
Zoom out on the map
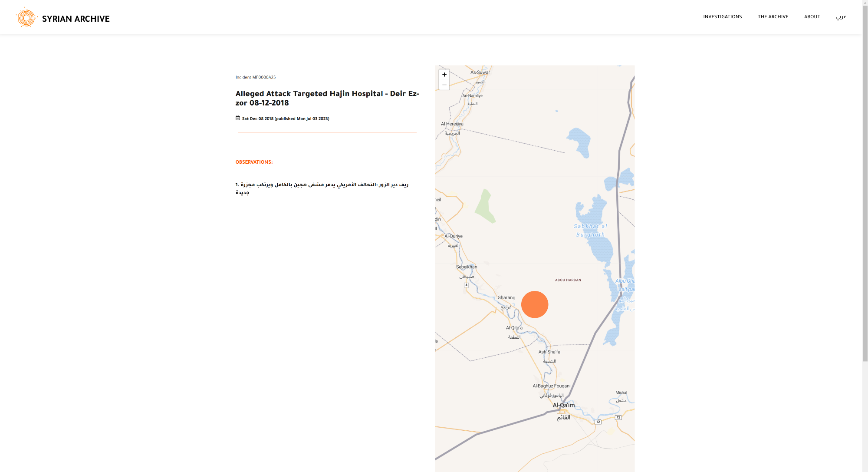click(444, 85)
